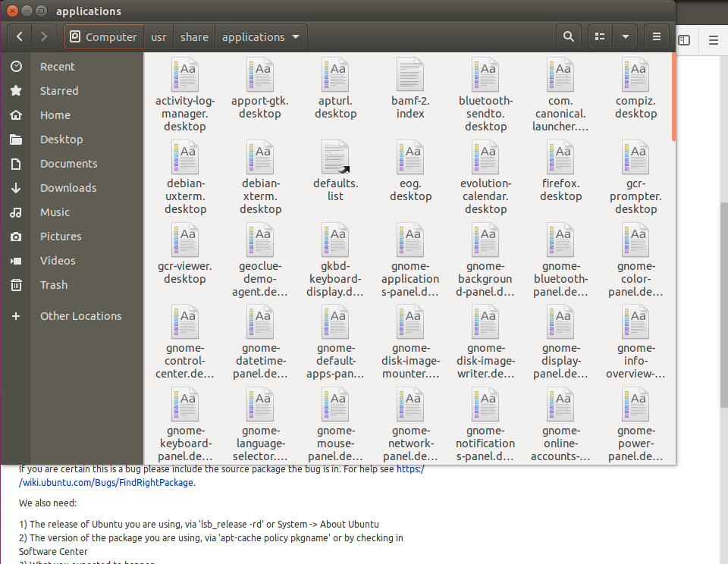Select gnome-mouse-panel file icon
The height and width of the screenshot is (564, 728).
coord(335,404)
